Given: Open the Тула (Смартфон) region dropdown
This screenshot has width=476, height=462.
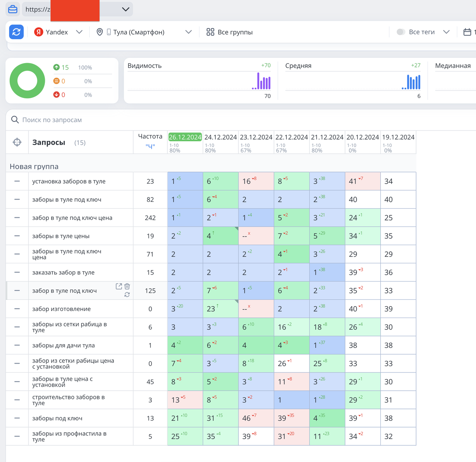Looking at the screenshot, I should pos(188,32).
